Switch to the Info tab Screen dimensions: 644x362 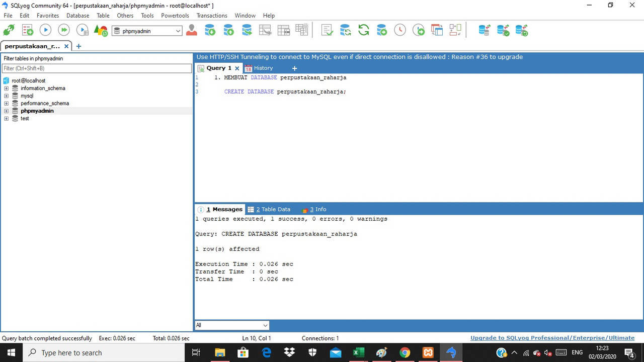pos(314,210)
